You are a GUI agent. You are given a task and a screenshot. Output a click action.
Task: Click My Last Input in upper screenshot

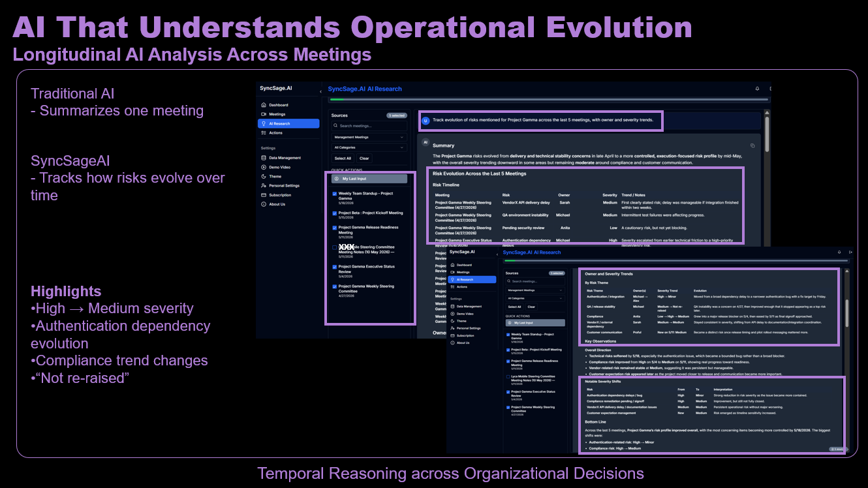369,179
